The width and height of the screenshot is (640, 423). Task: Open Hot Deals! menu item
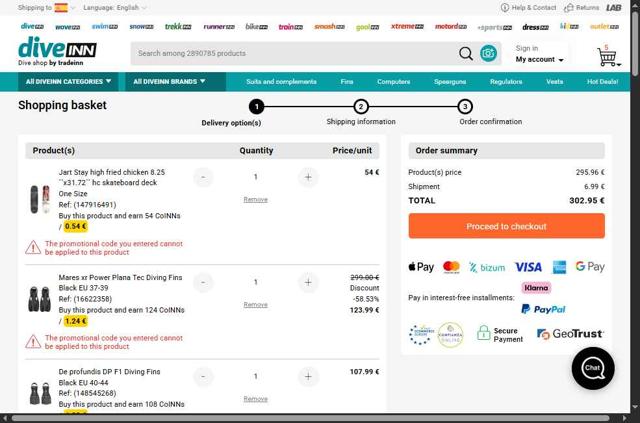click(602, 82)
